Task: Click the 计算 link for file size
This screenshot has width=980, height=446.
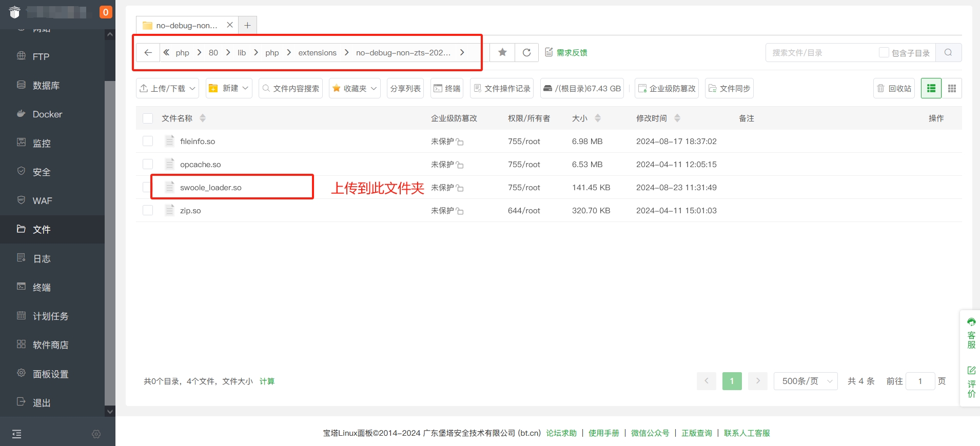Action: click(267, 381)
